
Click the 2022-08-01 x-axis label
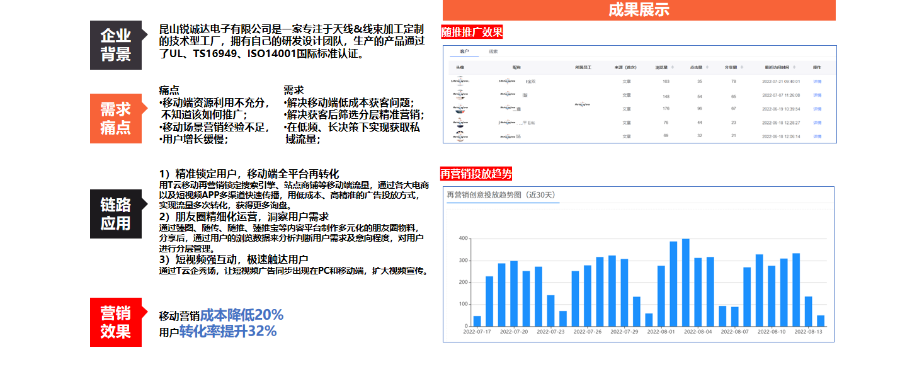pyautogui.click(x=661, y=332)
